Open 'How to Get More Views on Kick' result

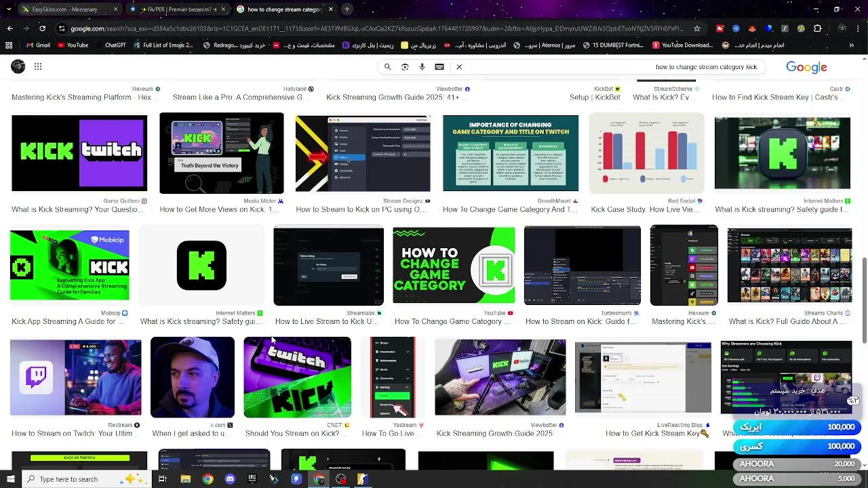point(219,209)
